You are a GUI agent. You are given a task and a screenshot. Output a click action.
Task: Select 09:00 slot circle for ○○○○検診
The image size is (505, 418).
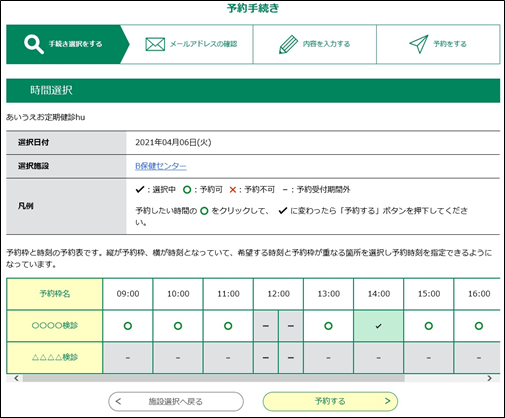pos(128,326)
